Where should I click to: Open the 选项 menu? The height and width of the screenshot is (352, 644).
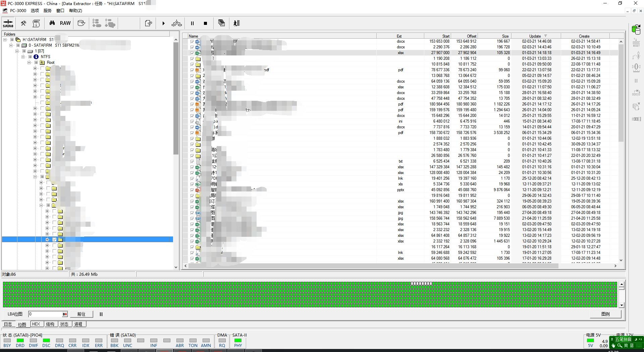(x=35, y=10)
